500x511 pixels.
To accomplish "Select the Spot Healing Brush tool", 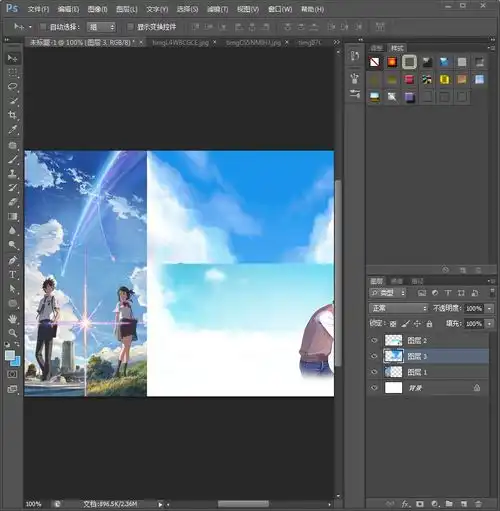I will pyautogui.click(x=12, y=145).
